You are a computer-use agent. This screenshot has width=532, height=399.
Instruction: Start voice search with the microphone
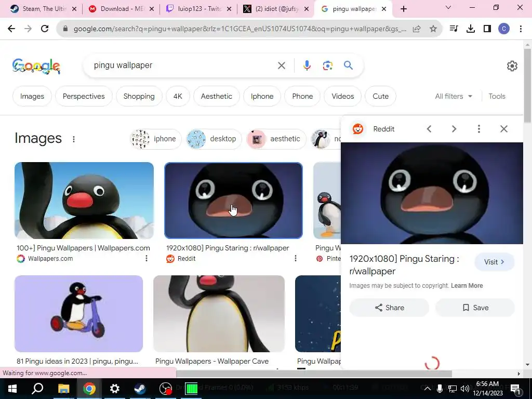(x=307, y=65)
